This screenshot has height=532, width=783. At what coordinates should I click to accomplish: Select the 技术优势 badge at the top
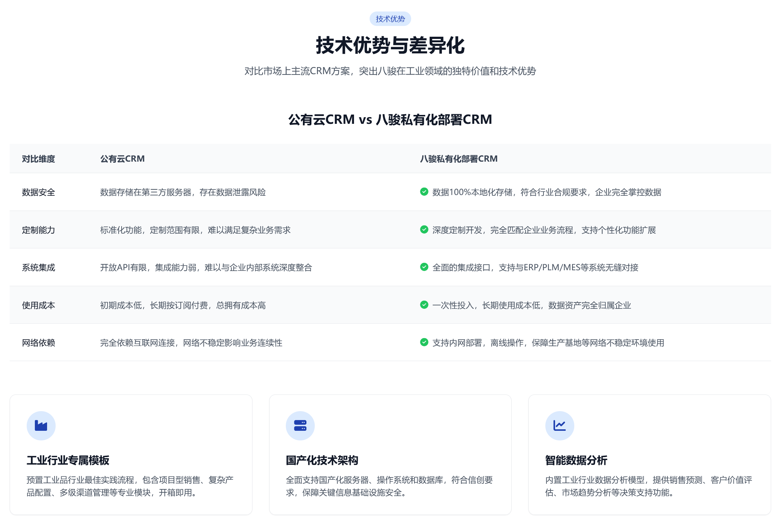point(390,19)
